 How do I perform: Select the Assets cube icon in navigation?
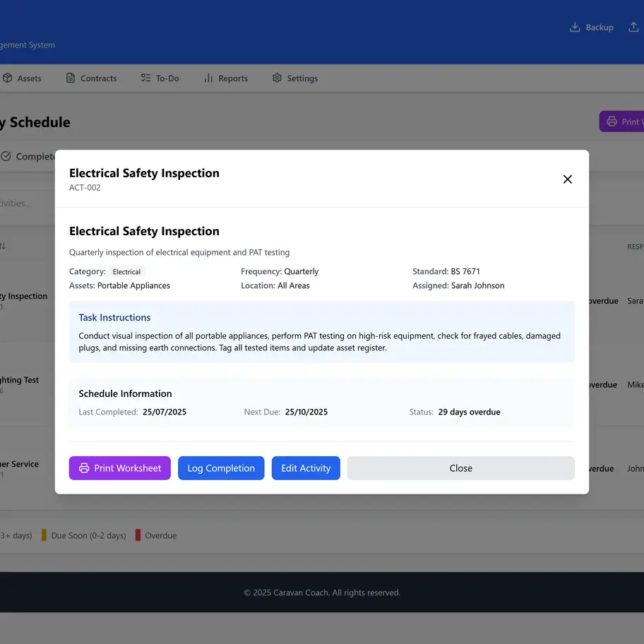coord(6,78)
